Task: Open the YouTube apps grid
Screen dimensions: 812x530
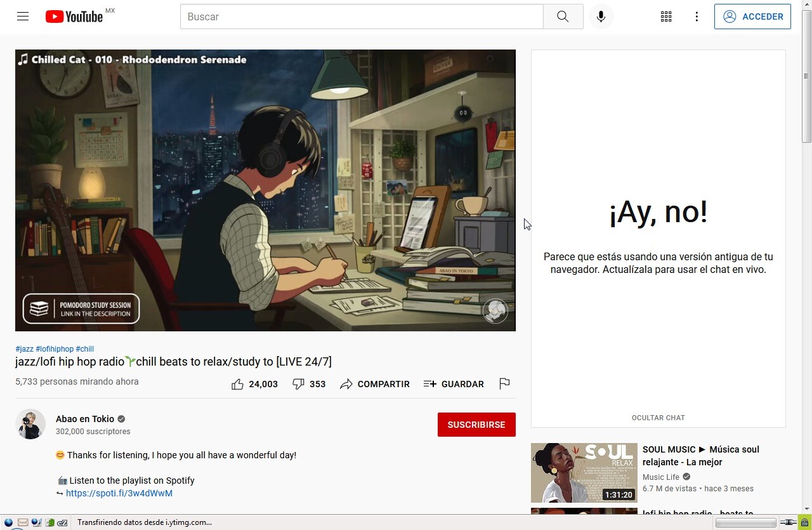Action: tap(666, 17)
